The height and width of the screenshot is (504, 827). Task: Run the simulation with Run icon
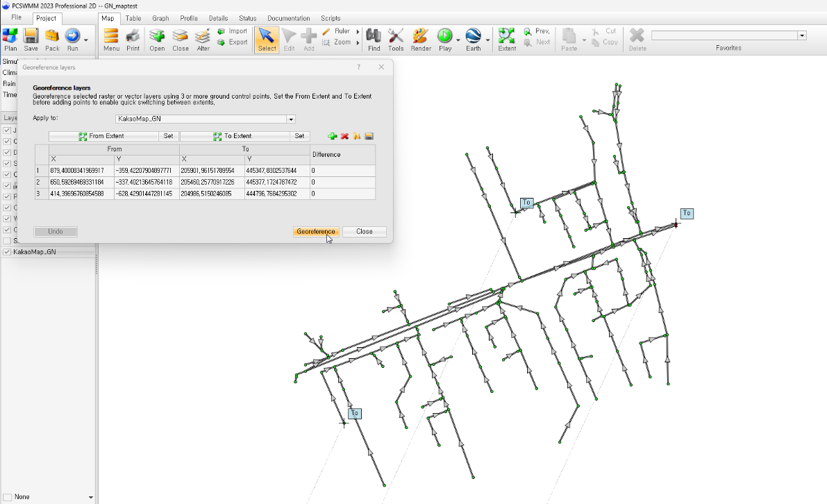tap(72, 40)
